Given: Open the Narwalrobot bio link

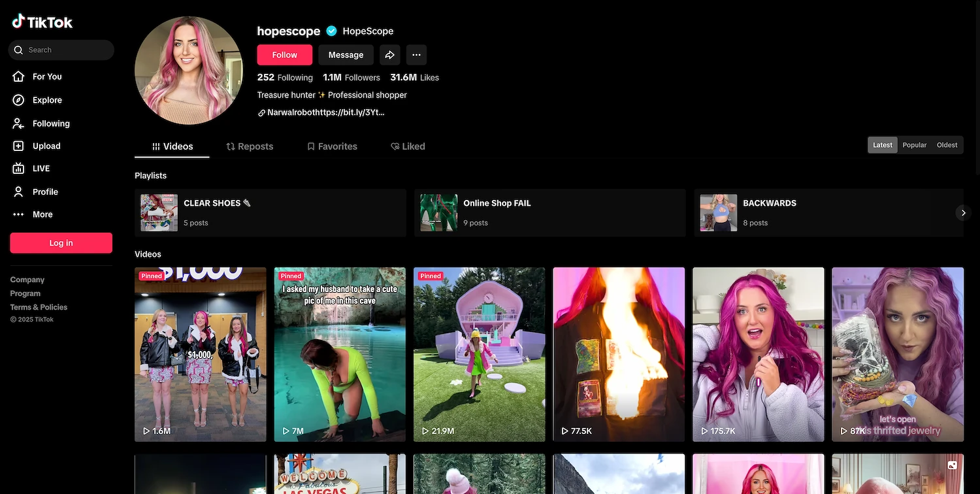Looking at the screenshot, I should click(x=325, y=112).
